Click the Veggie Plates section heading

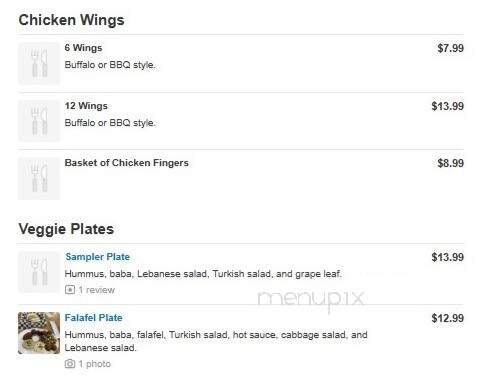66,229
